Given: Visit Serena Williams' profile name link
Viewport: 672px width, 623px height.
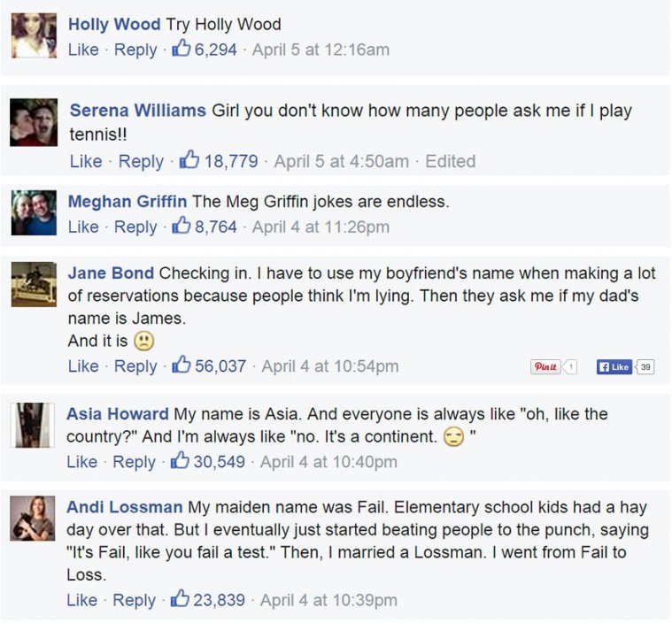Looking at the screenshot, I should pos(138,111).
